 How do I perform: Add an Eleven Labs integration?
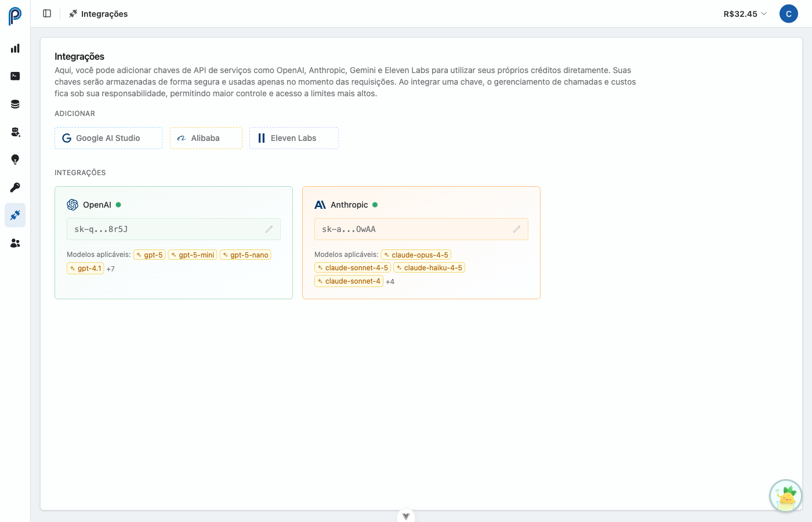tap(293, 137)
